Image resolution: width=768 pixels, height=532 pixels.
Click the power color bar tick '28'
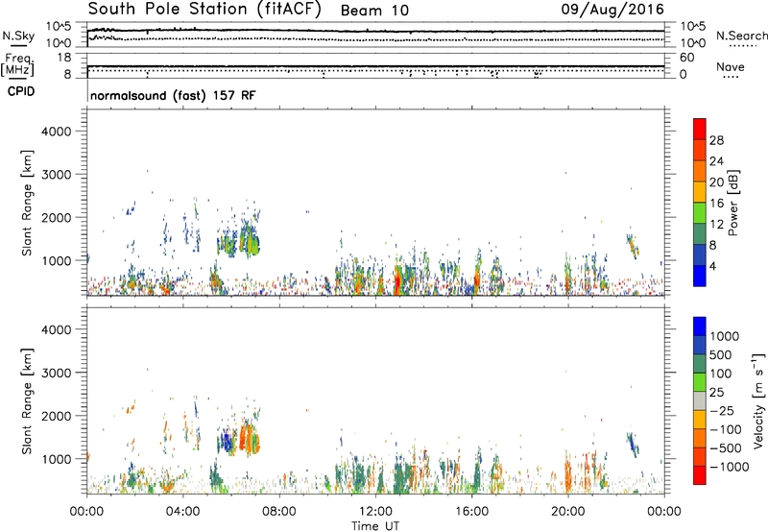(716, 140)
